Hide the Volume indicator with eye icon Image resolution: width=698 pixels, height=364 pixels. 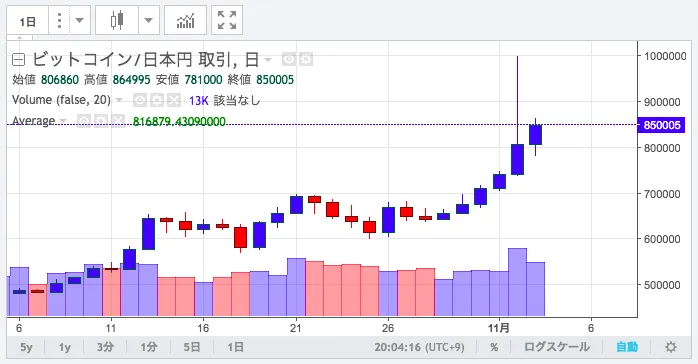tap(140, 100)
